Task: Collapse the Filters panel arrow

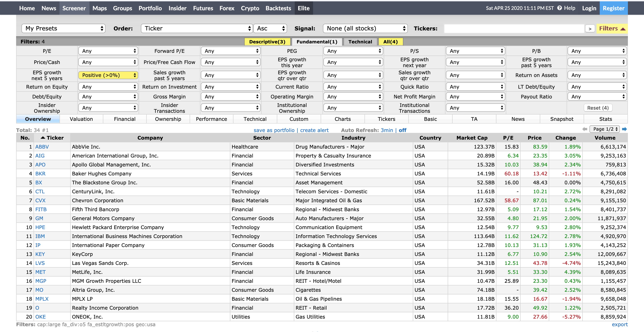Action: (623, 29)
